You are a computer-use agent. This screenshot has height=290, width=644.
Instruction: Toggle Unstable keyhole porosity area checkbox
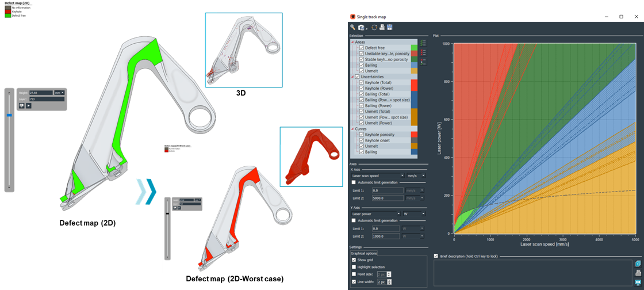(x=362, y=54)
